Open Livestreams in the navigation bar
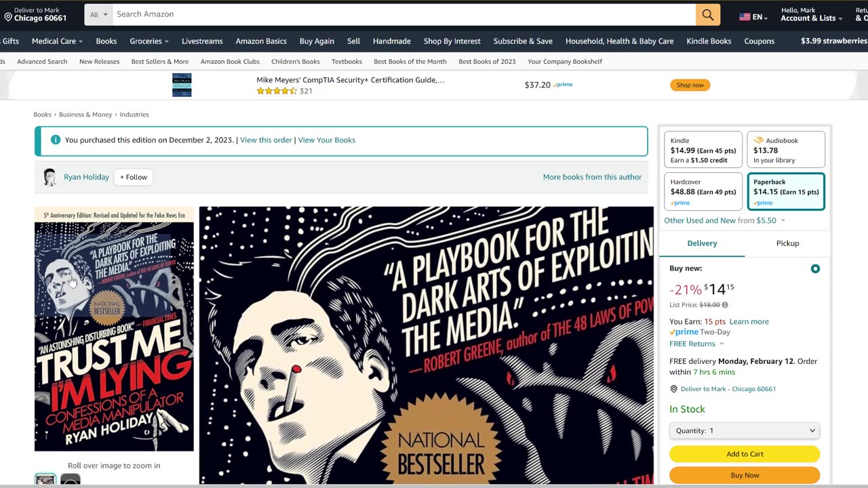This screenshot has width=868, height=488. pyautogui.click(x=202, y=41)
